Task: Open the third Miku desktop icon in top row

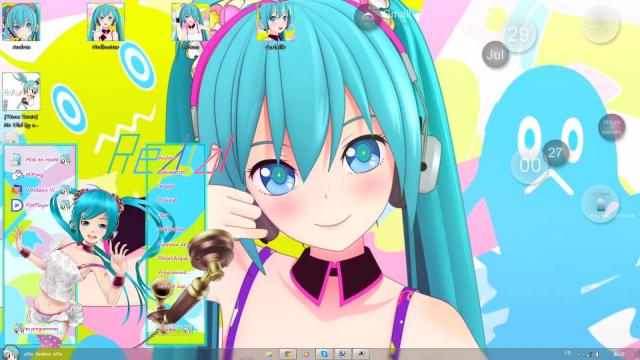Action: click(x=191, y=22)
